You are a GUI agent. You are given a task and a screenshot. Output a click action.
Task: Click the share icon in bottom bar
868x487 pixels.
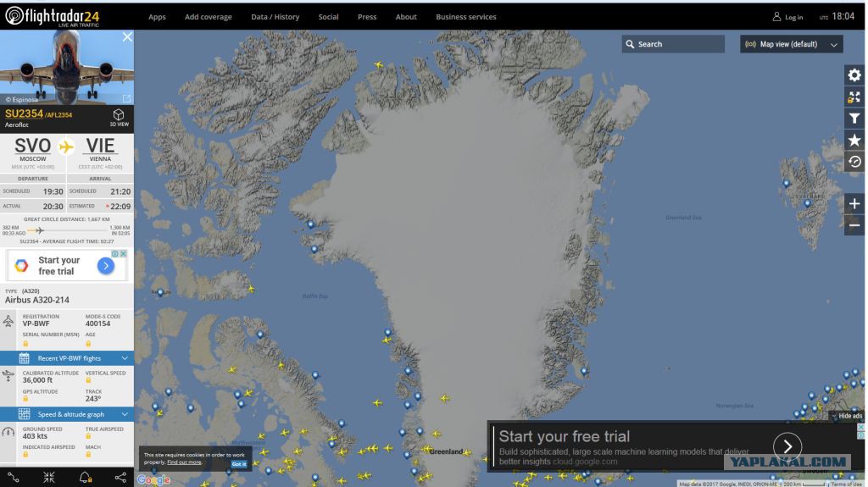[120, 478]
